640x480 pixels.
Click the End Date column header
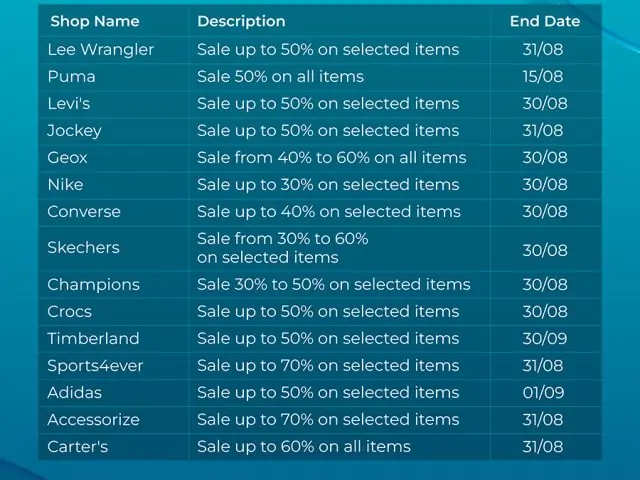[544, 21]
